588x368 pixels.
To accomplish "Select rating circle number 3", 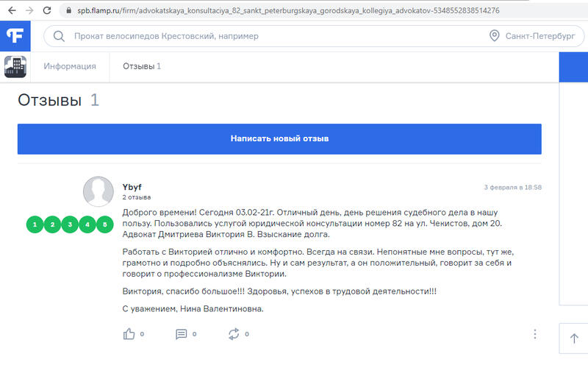I will coord(70,224).
